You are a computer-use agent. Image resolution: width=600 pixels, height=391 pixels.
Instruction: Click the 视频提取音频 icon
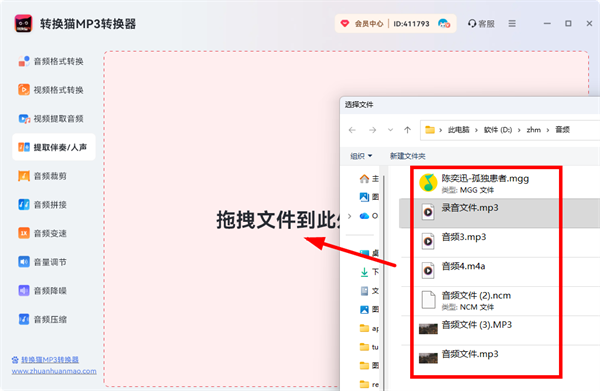[24, 119]
